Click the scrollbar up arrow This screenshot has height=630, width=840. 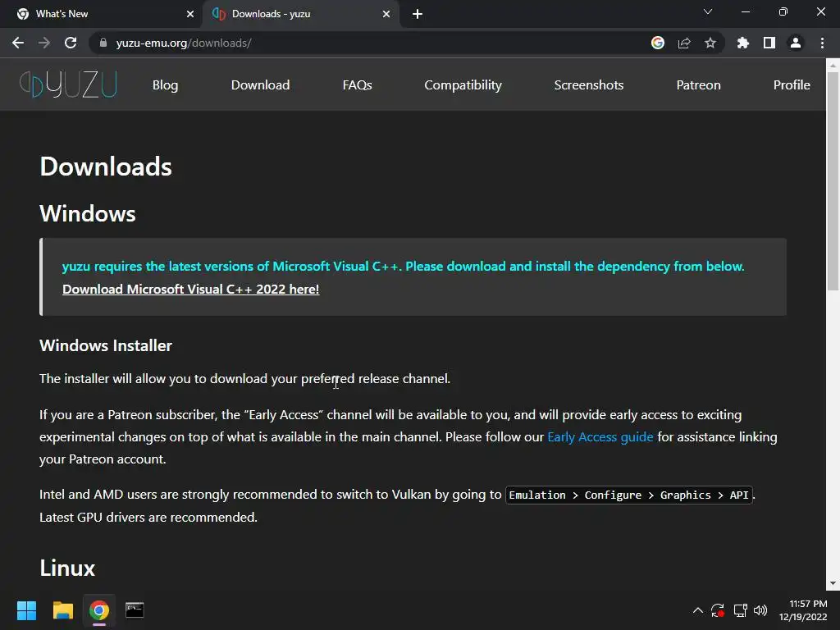click(833, 65)
